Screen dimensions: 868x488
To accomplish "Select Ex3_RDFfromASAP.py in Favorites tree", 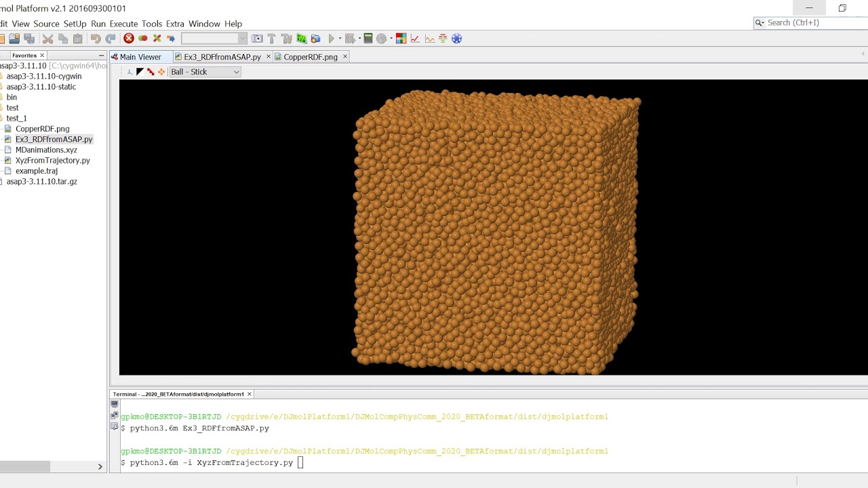I will coord(54,139).
